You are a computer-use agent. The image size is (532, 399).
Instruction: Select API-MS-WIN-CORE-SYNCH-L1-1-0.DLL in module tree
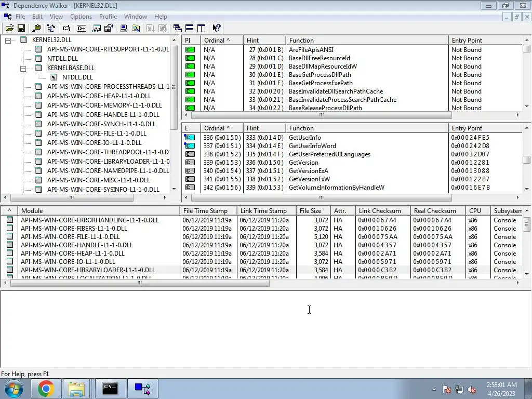pos(101,124)
